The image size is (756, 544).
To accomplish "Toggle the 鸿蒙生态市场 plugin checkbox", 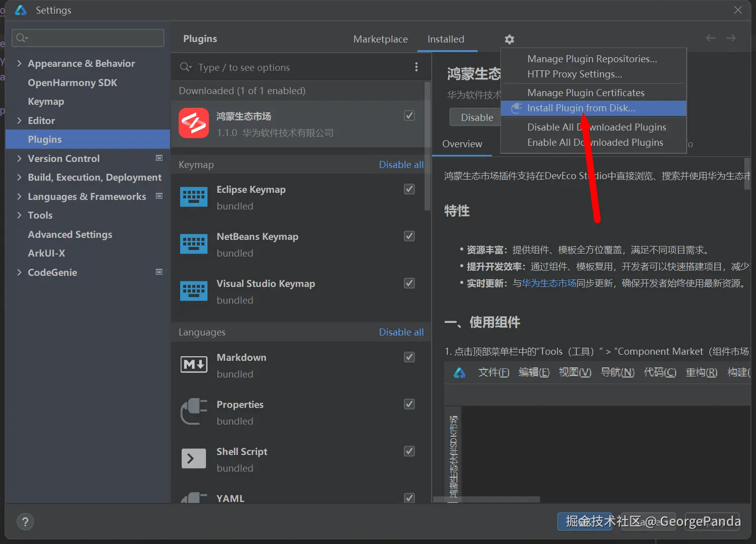I will click(409, 115).
